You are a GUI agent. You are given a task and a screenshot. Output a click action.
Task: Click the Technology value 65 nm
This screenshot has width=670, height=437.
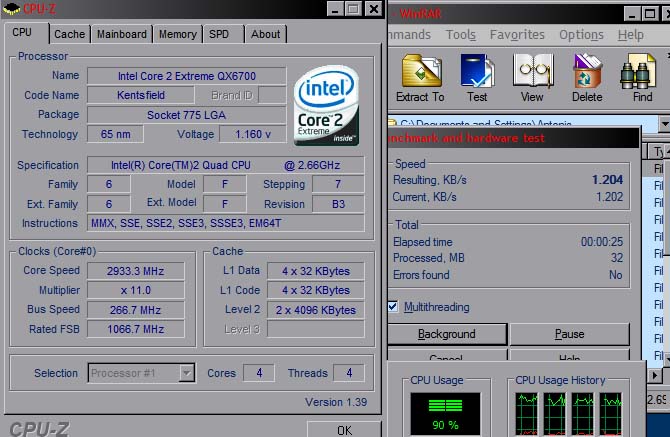[115, 134]
